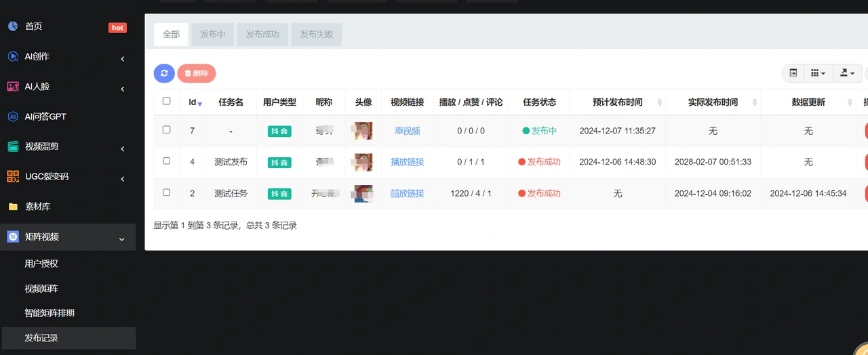
Task: Click the 素材库 folder icon
Action: click(x=13, y=207)
